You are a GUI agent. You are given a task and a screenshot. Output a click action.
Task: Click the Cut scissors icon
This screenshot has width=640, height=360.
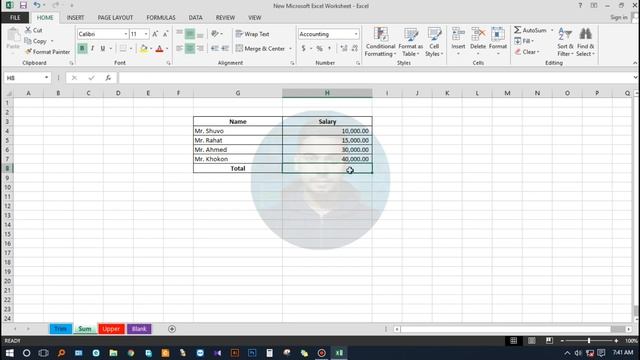pyautogui.click(x=28, y=30)
